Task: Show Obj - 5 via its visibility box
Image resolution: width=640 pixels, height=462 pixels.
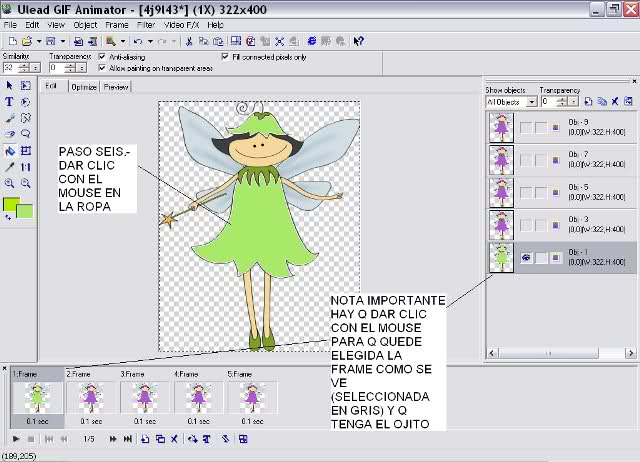Action: tap(526, 192)
